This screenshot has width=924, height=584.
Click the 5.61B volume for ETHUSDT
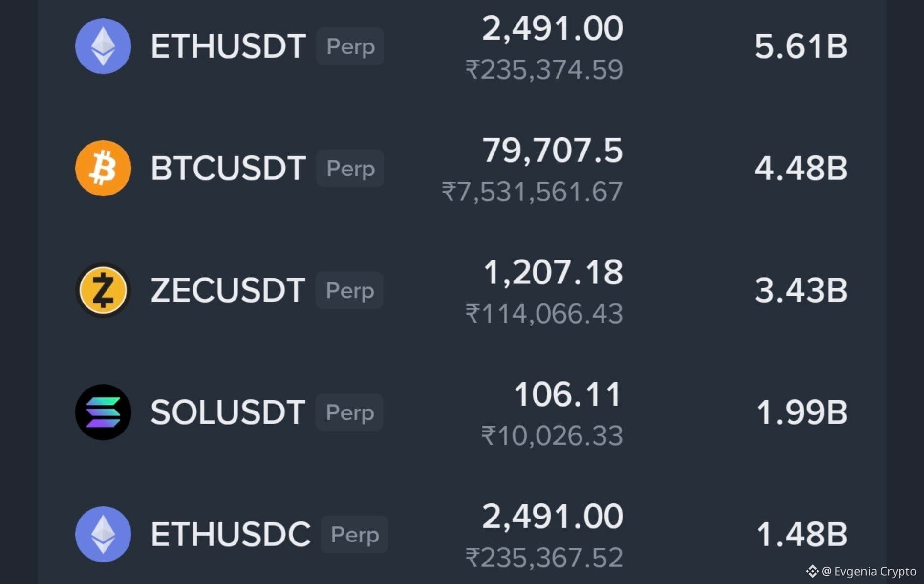pyautogui.click(x=801, y=46)
